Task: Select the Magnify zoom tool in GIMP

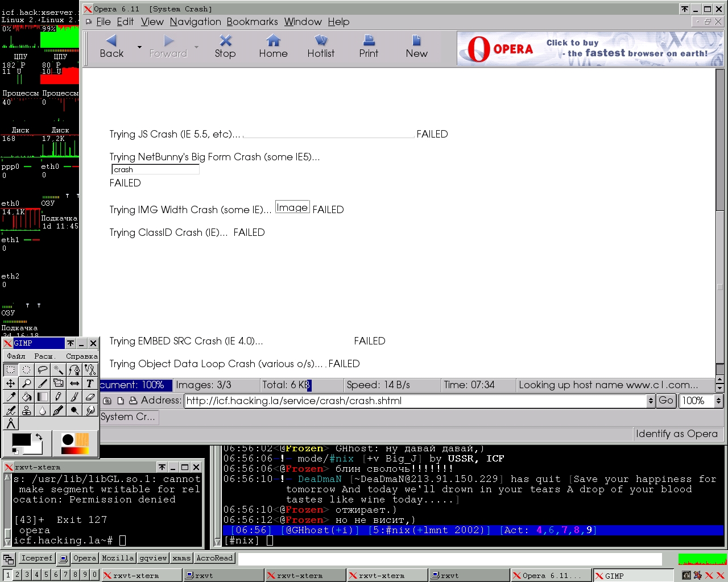Action: click(26, 383)
